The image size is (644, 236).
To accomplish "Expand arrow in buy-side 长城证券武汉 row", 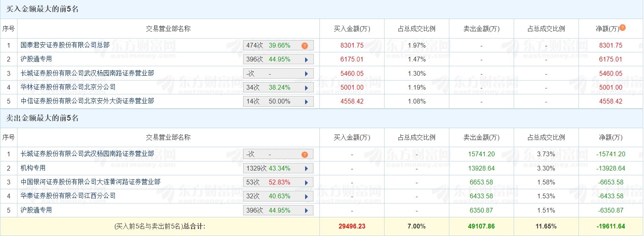I will point(306,74).
